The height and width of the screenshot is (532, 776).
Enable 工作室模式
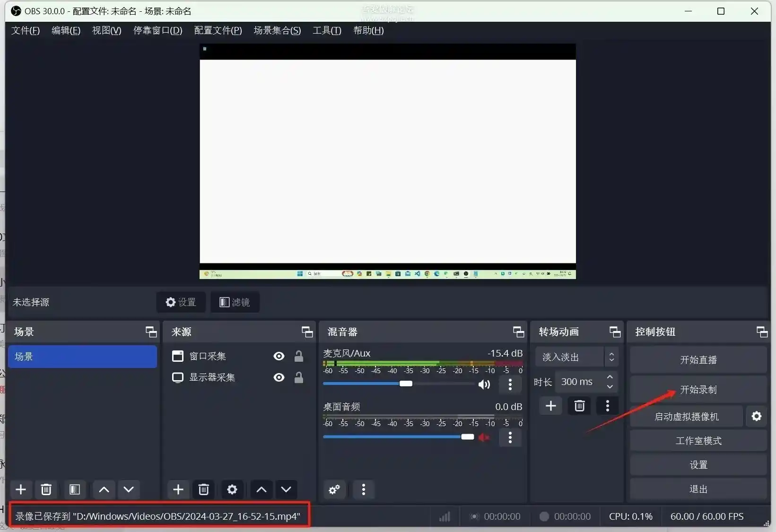click(x=698, y=440)
